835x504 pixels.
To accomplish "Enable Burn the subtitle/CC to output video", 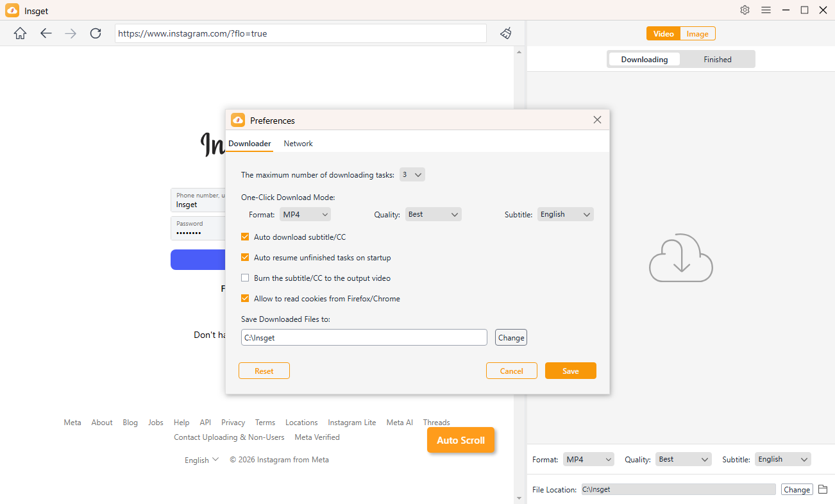I will tap(245, 278).
